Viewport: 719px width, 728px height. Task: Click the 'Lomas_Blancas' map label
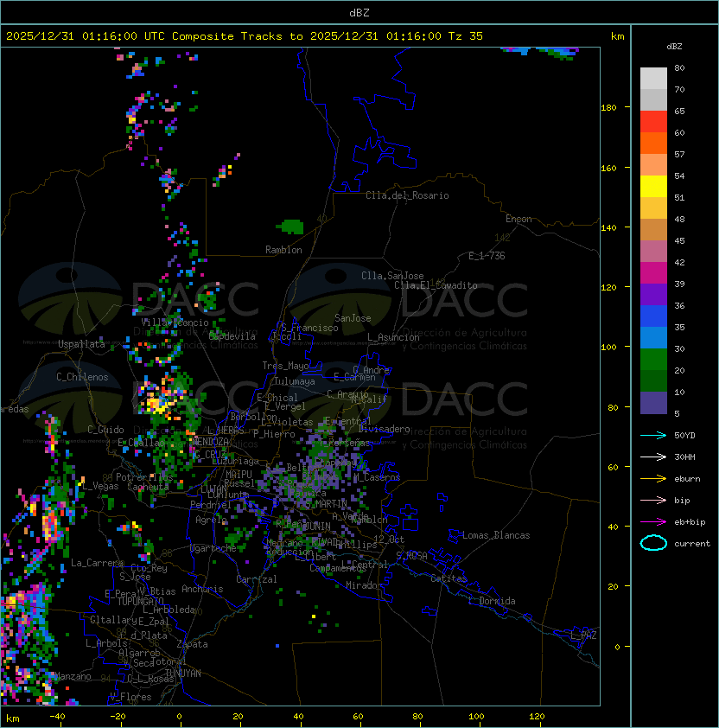tap(496, 535)
